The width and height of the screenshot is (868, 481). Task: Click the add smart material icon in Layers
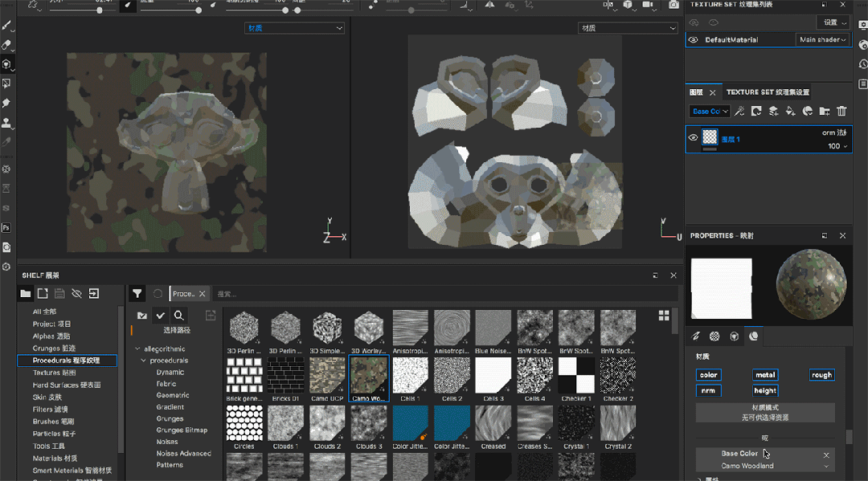tap(808, 111)
